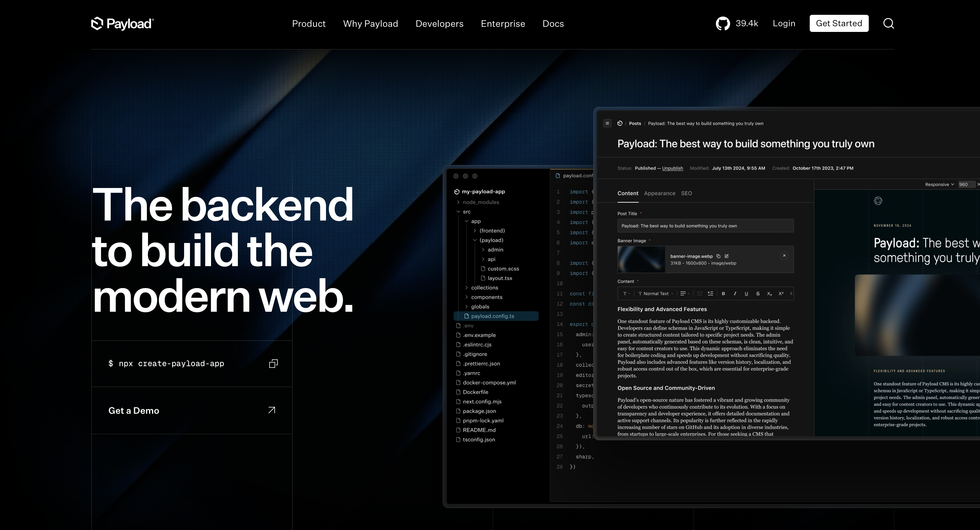The width and height of the screenshot is (980, 530).
Task: Click the search magnifier icon
Action: click(x=888, y=24)
